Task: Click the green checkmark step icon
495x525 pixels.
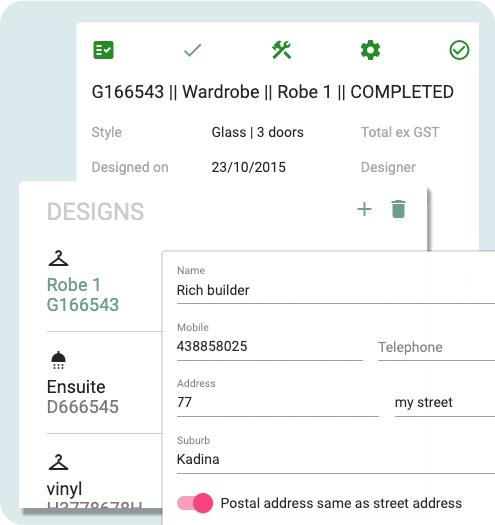Action: coord(193,50)
